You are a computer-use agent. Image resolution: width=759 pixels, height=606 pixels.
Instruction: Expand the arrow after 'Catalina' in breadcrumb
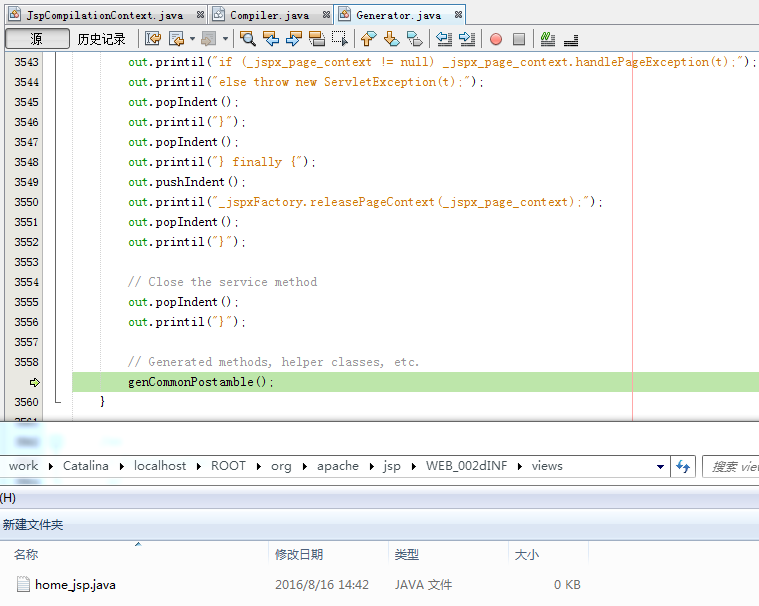click(x=121, y=466)
